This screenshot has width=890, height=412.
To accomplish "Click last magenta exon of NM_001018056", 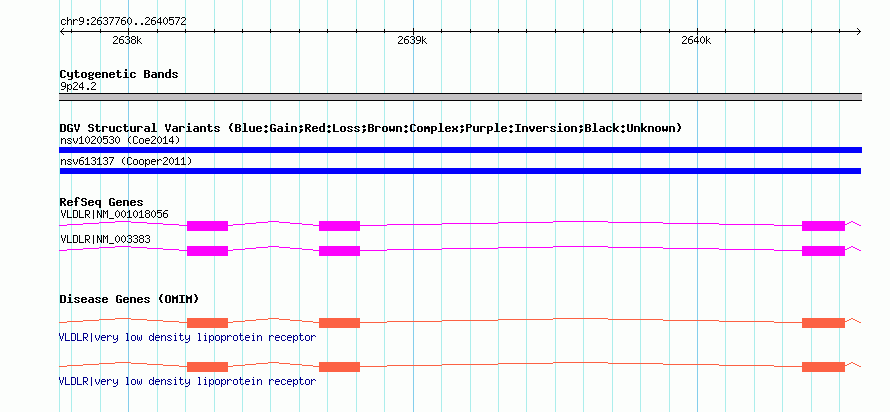I will point(823,226).
